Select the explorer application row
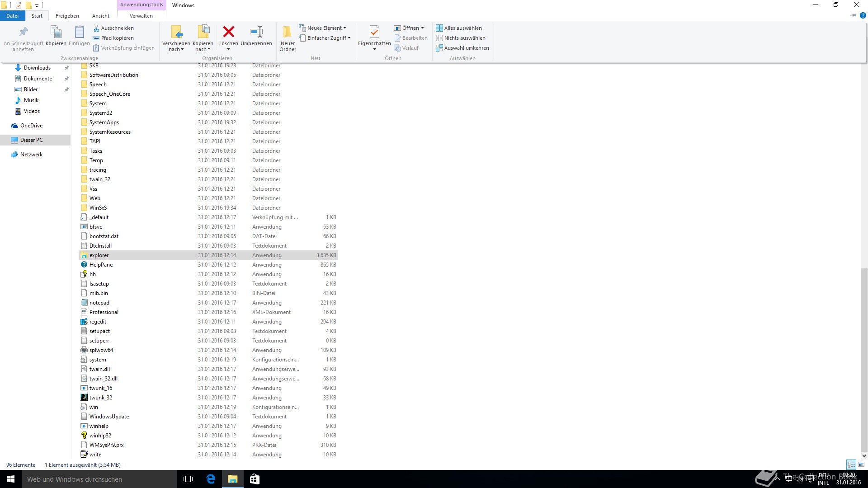Screen dimensions: 868x488 click(208, 255)
